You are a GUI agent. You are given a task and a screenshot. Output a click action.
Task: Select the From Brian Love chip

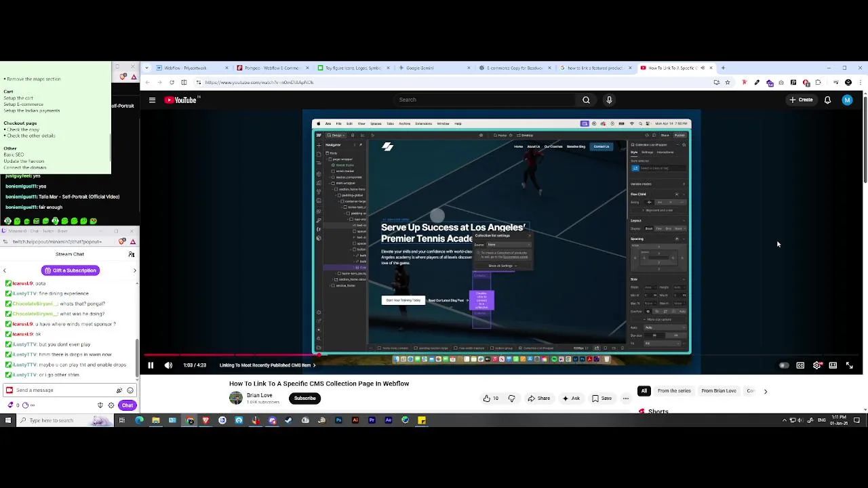[719, 391]
